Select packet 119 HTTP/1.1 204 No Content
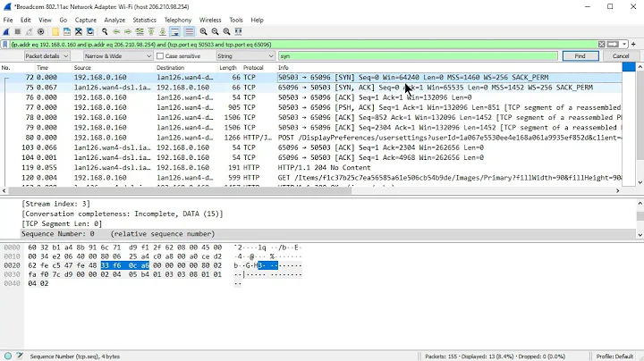The width and height of the screenshot is (644, 361). (x=311, y=167)
